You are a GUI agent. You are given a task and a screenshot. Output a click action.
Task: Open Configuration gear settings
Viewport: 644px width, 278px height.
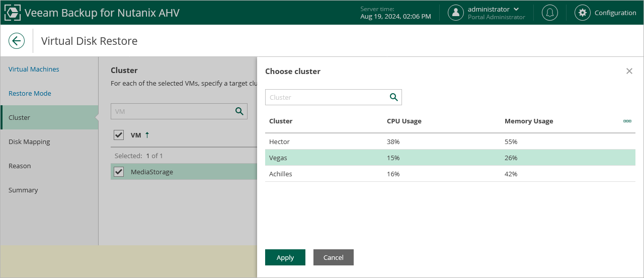coord(583,13)
